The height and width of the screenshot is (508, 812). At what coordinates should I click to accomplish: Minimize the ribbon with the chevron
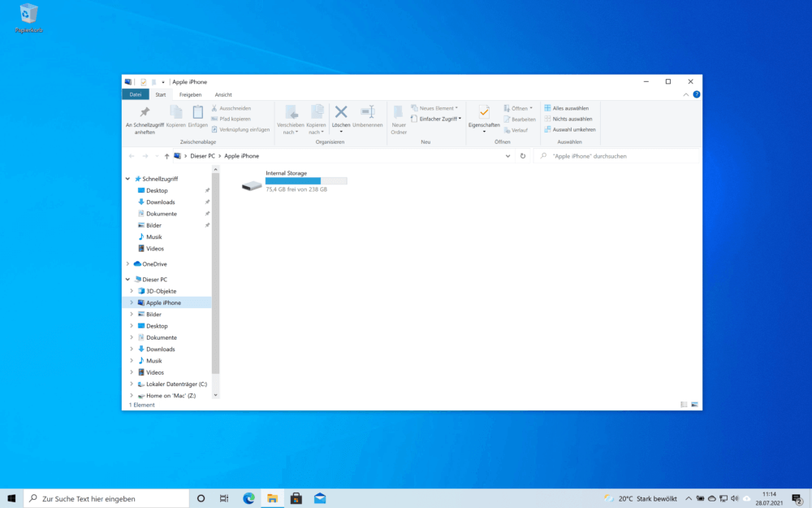pyautogui.click(x=685, y=94)
